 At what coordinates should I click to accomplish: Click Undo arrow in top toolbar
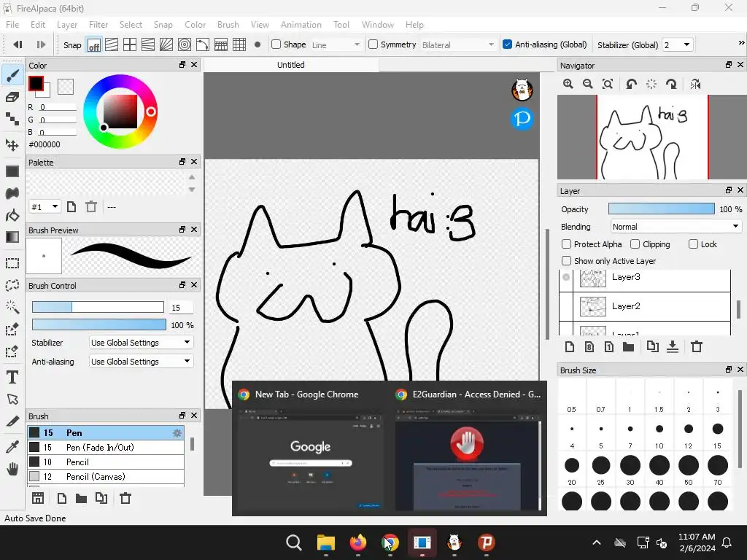[18, 44]
